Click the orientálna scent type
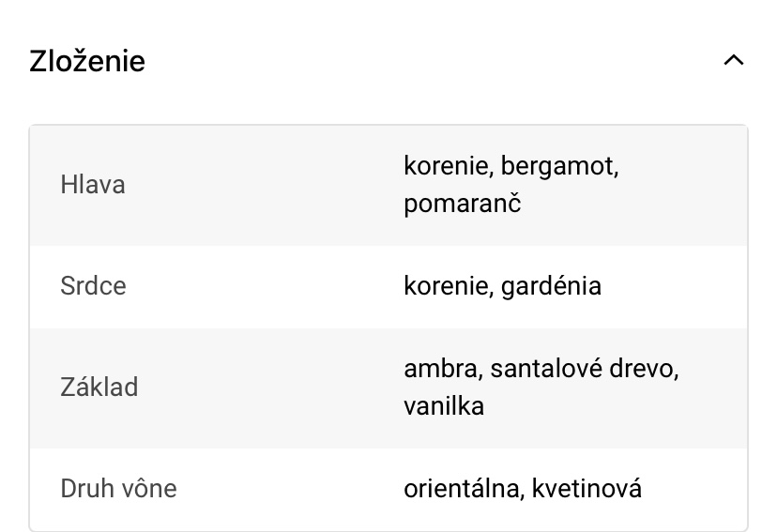The image size is (777, 532). [x=462, y=489]
